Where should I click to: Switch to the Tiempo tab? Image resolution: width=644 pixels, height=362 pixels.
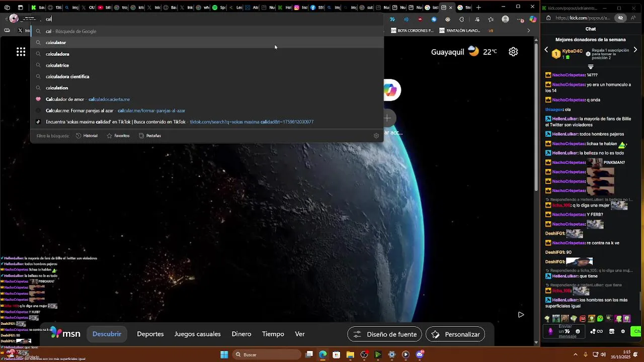(273, 334)
